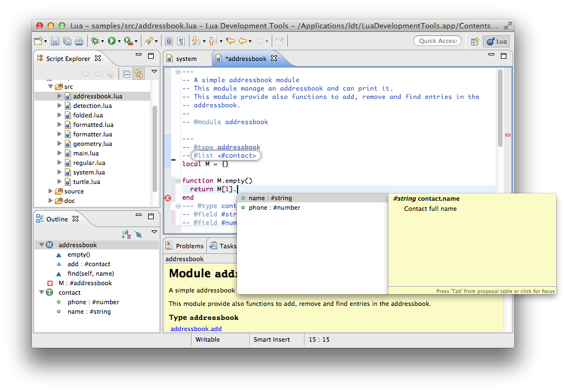
Task: Maximize the Script Explorer panel
Action: click(151, 56)
